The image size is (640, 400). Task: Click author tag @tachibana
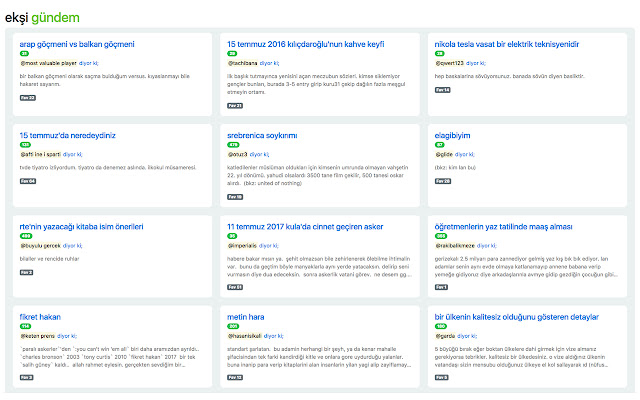coord(242,63)
